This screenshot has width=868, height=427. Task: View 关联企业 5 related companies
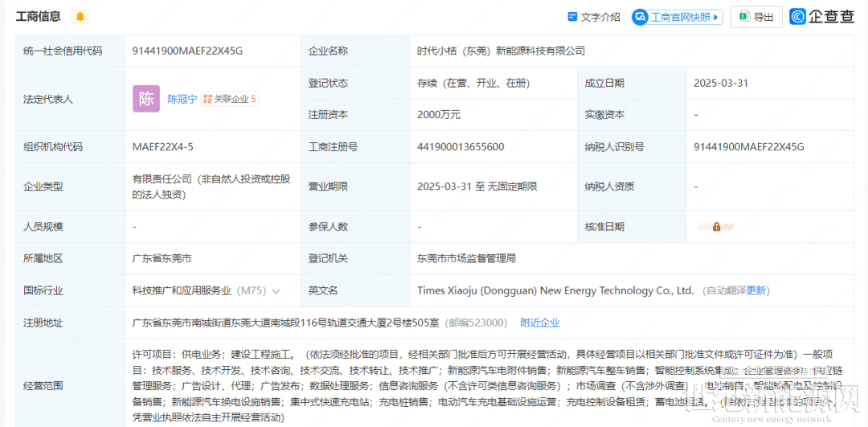pos(230,100)
